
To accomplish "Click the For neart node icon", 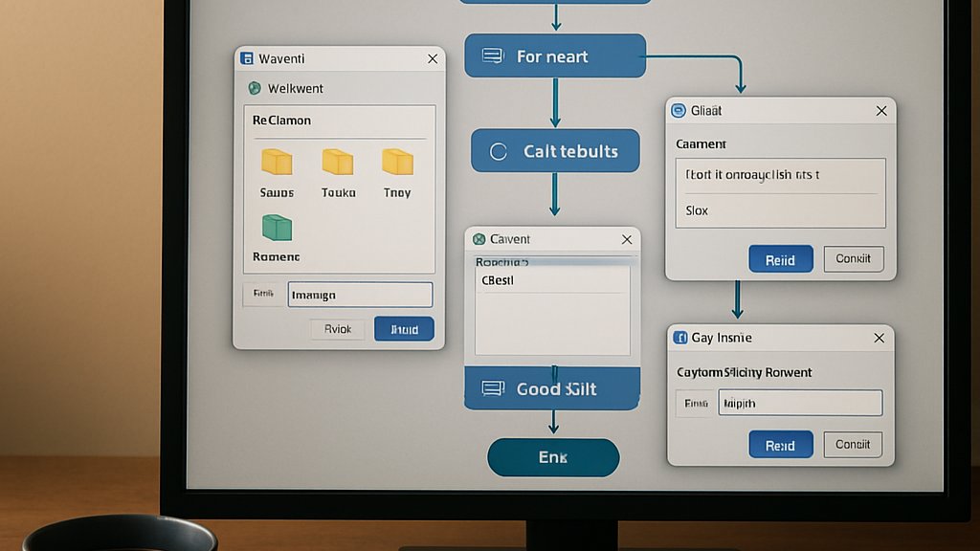I will coord(493,56).
